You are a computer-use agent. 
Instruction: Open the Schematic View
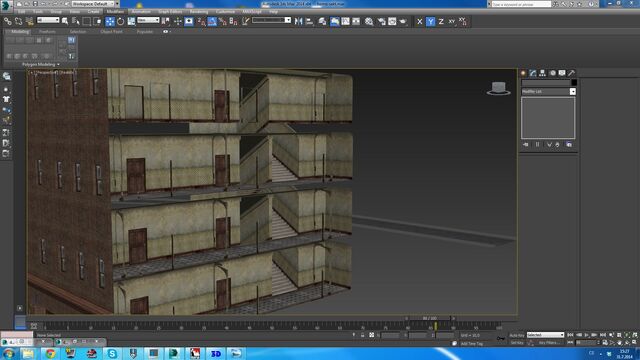[x=356, y=21]
